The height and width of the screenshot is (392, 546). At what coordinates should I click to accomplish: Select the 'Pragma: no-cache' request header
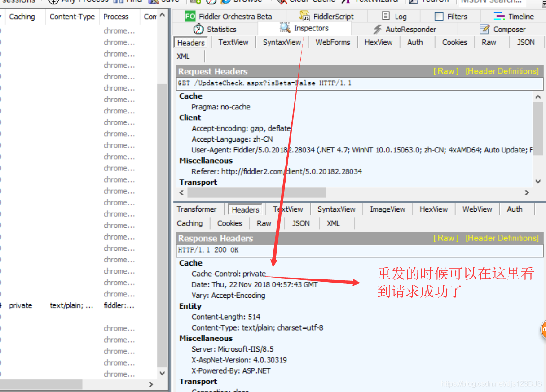click(221, 107)
